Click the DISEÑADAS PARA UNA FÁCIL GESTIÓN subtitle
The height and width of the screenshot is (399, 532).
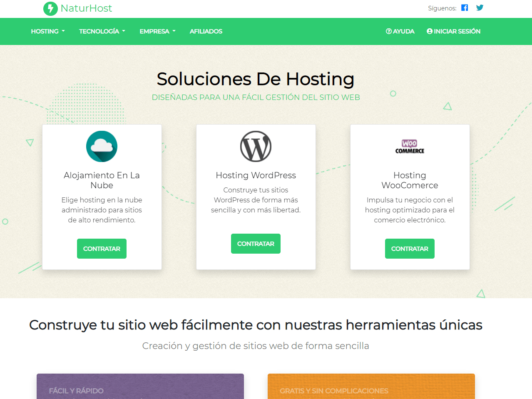256,97
